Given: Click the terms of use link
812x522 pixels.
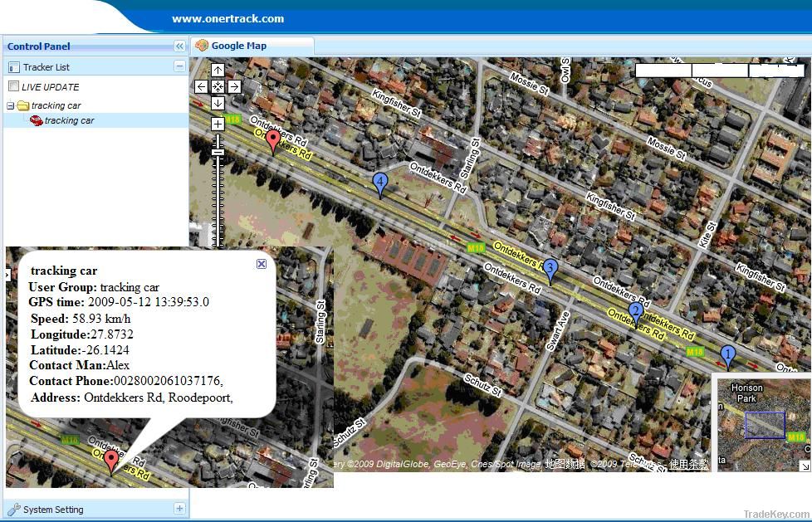Looking at the screenshot, I should (x=689, y=465).
